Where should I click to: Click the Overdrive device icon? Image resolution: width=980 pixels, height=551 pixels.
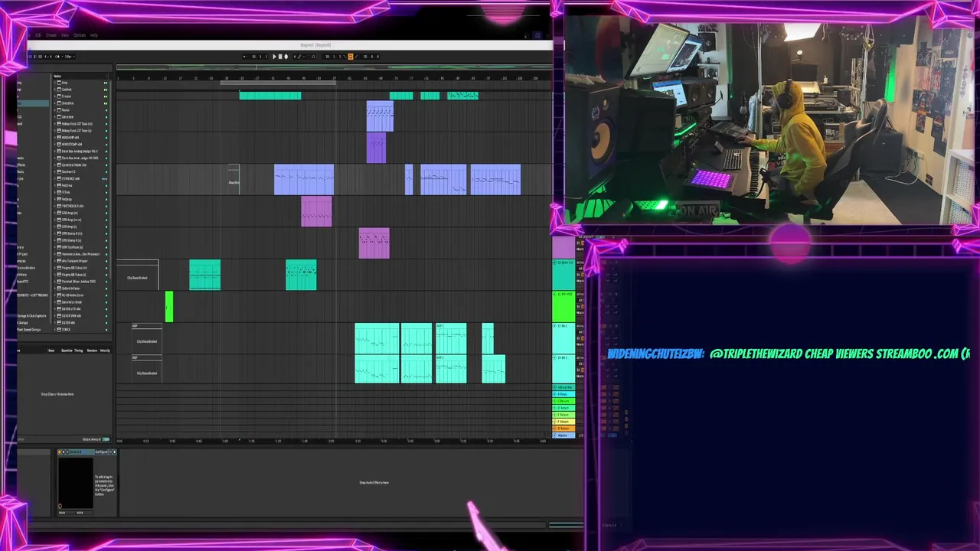pyautogui.click(x=59, y=103)
